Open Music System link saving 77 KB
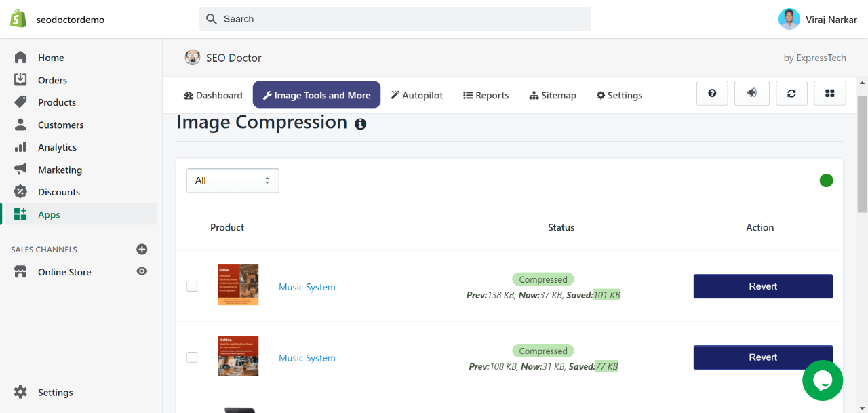This screenshot has width=868, height=413. (x=307, y=358)
